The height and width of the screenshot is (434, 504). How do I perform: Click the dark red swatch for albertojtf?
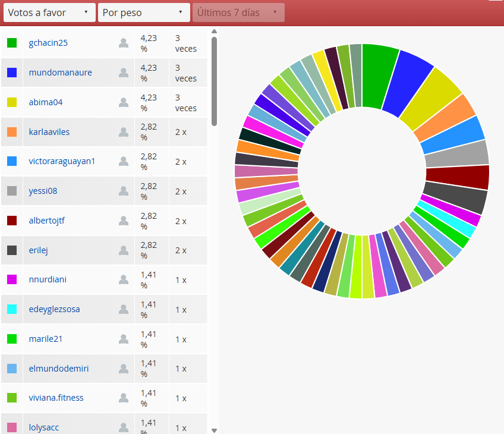pyautogui.click(x=12, y=221)
